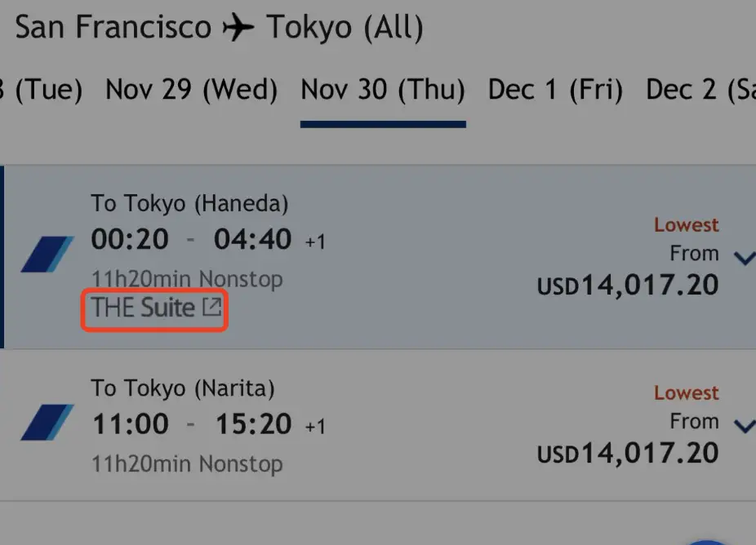Viewport: 756px width, 545px height.
Task: Click the 00:20 - 04:40 flight times
Action: [208, 239]
